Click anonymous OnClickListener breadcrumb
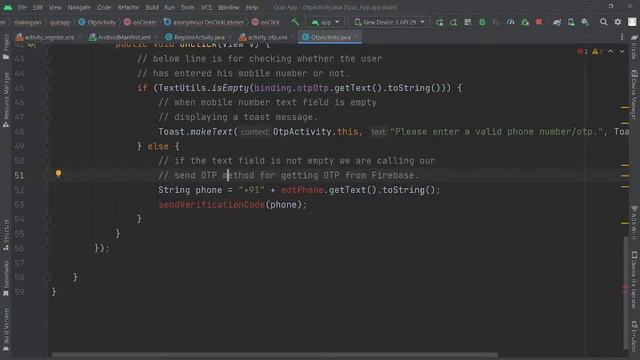This screenshot has width=640, height=360. click(203, 22)
